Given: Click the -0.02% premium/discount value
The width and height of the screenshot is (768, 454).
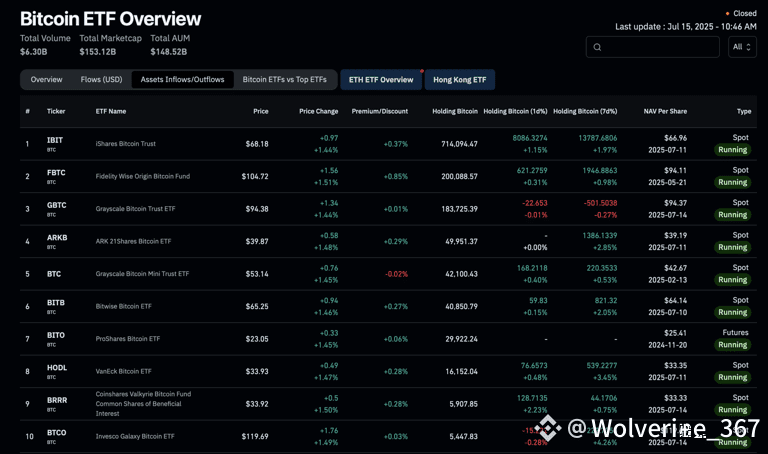Looking at the screenshot, I should coord(396,274).
